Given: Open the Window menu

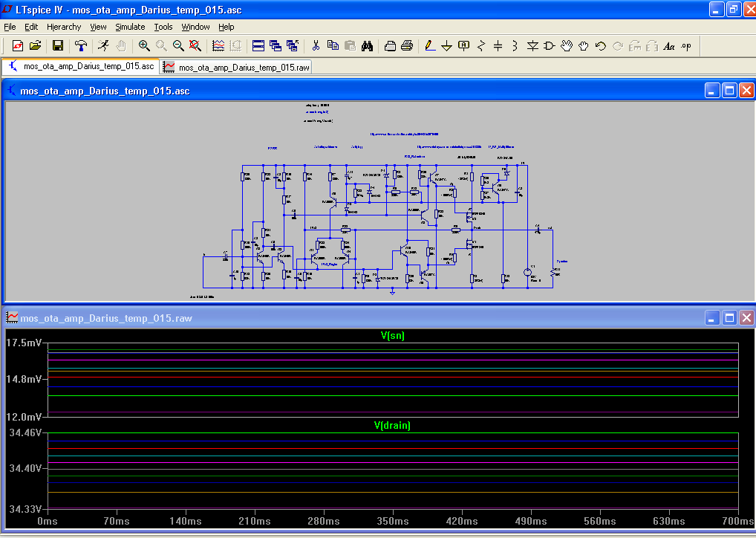Looking at the screenshot, I should pyautogui.click(x=195, y=27).
